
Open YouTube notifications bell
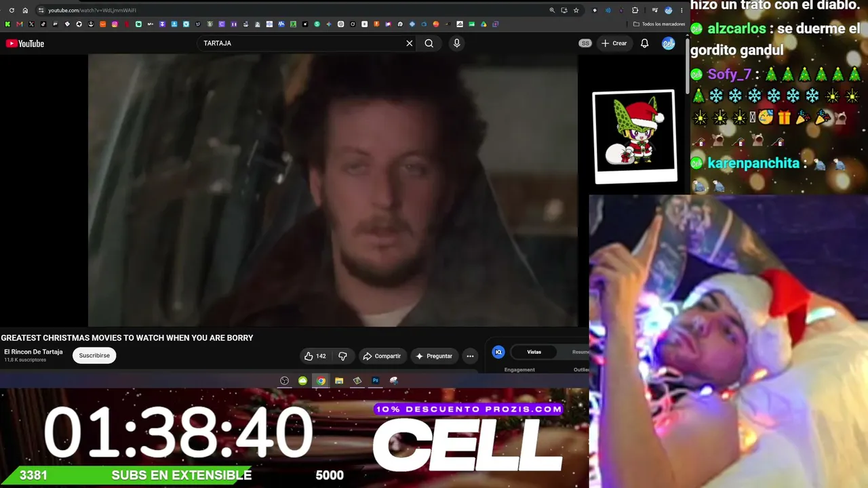coord(645,43)
